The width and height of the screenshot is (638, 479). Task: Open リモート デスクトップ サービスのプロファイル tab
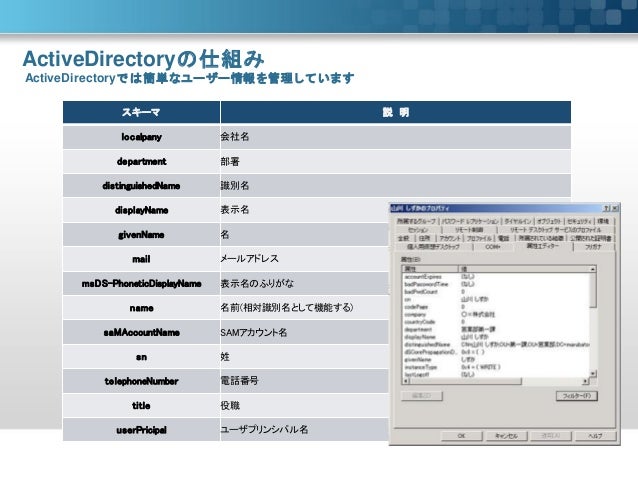[x=555, y=230]
